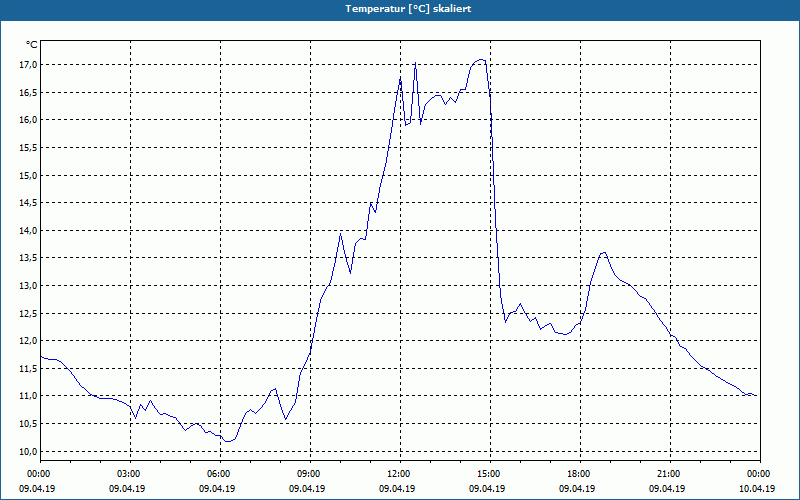Click the '00:00' label above date 10.04.19

pos(760,474)
